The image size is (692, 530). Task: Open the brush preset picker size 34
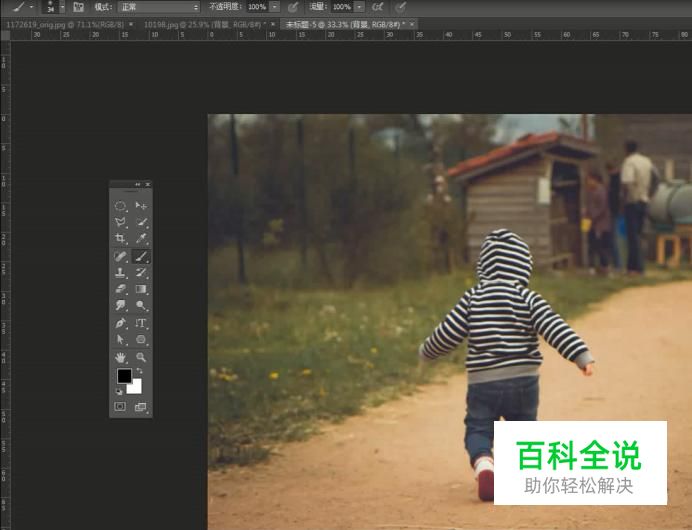click(x=50, y=7)
